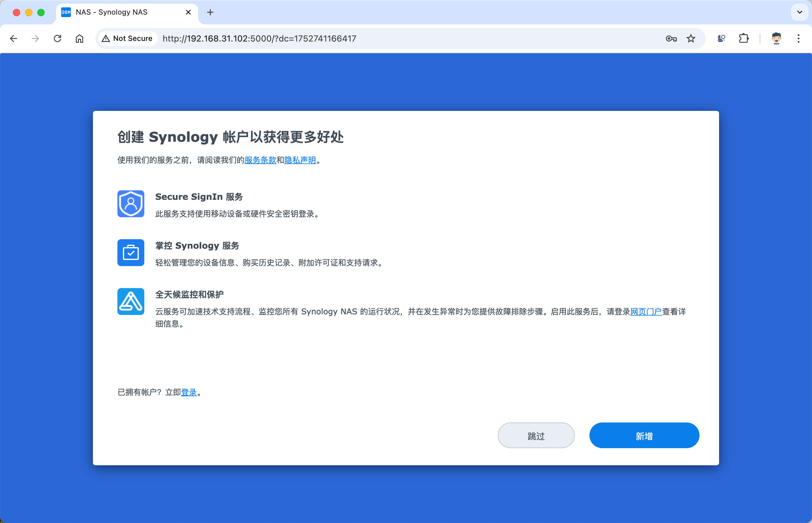The image size is (812, 523).
Task: Minimize the browser window with yellow button
Action: click(x=28, y=12)
